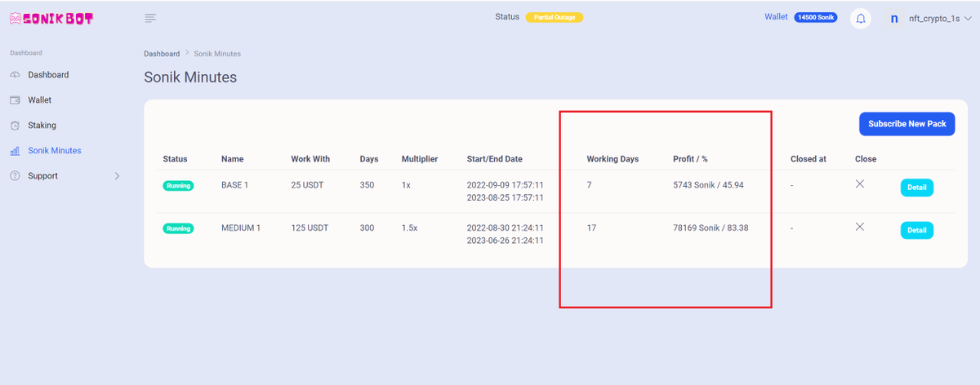Toggle the hamburger sidebar menu icon
Screen dimensions: 980x385
(150, 18)
